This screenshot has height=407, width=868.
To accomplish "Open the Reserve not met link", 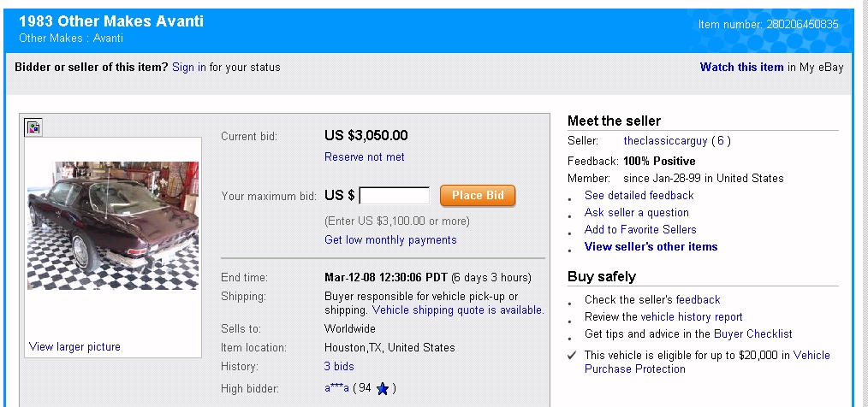I will pyautogui.click(x=365, y=157).
